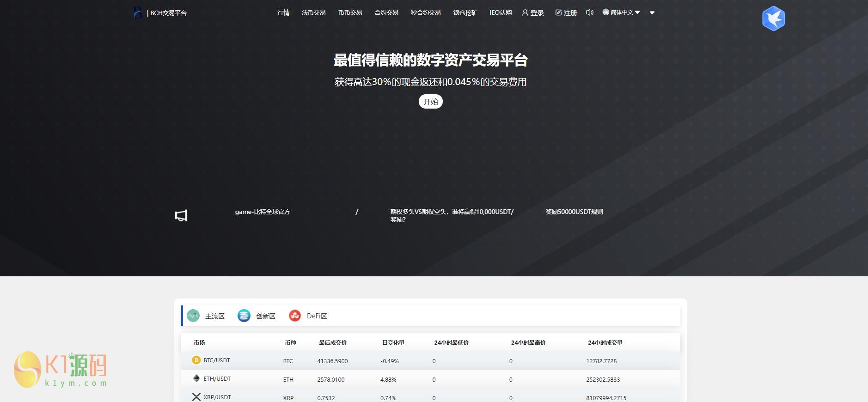
Task: Select the BTC/USDT market pair
Action: (217, 360)
